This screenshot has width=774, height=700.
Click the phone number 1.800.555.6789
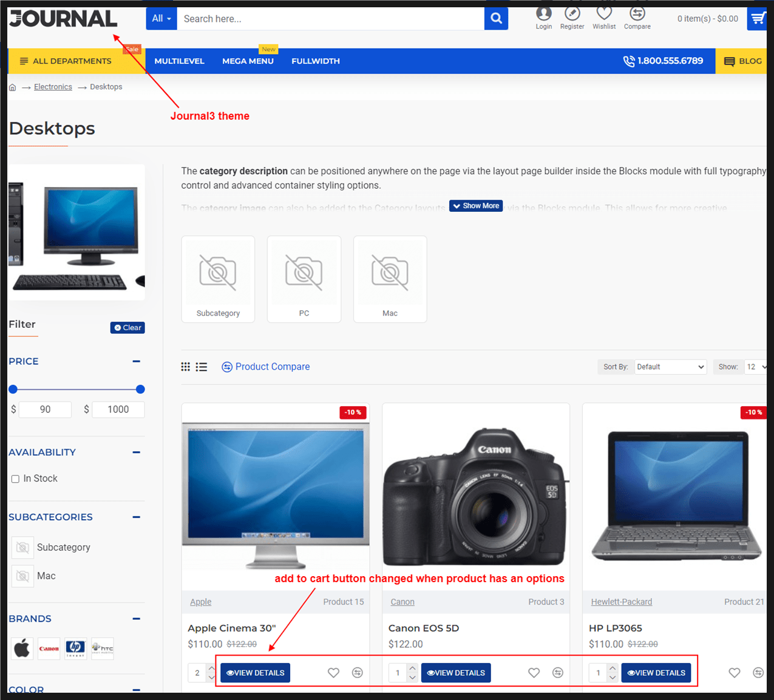pyautogui.click(x=663, y=61)
